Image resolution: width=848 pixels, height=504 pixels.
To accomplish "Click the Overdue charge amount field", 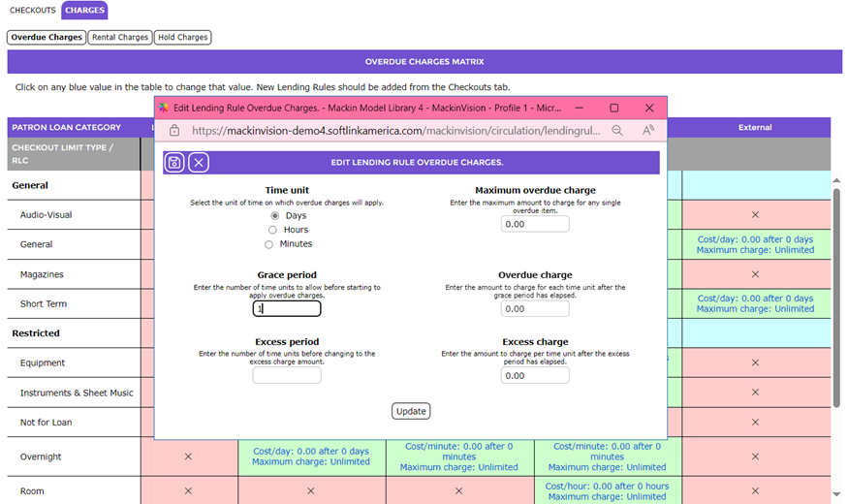I will point(535,309).
